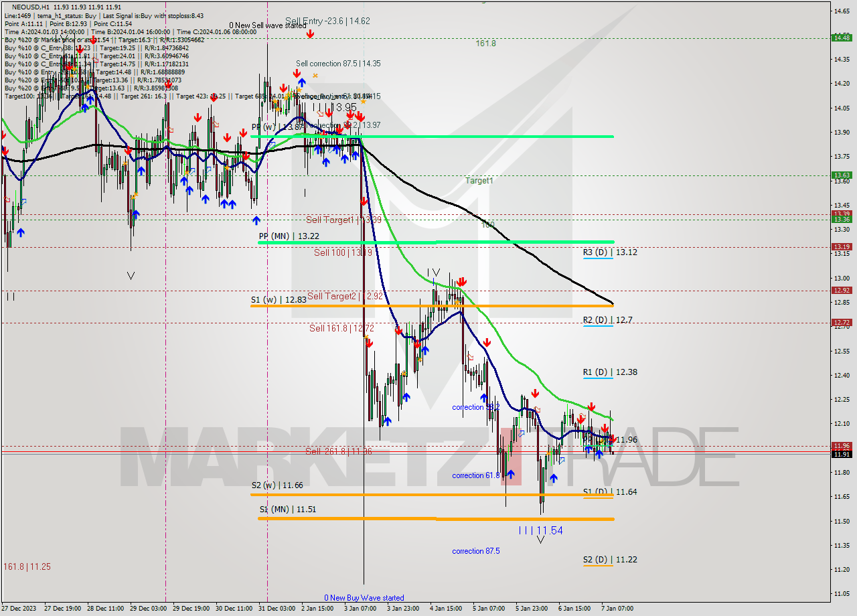
Task: Click the 'S1 (D) | 11.64' support label
Action: (610, 491)
